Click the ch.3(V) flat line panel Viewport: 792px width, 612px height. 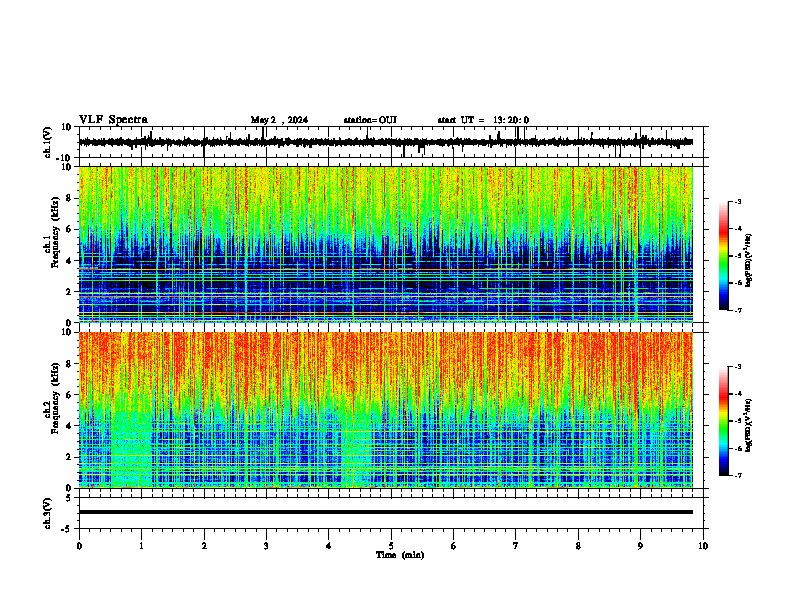click(x=390, y=513)
